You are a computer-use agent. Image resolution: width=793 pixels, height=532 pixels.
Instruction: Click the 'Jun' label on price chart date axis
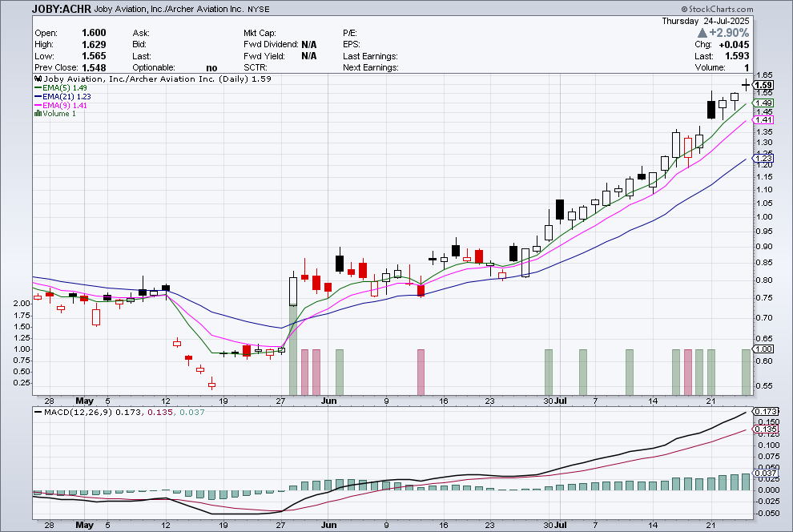[328, 401]
